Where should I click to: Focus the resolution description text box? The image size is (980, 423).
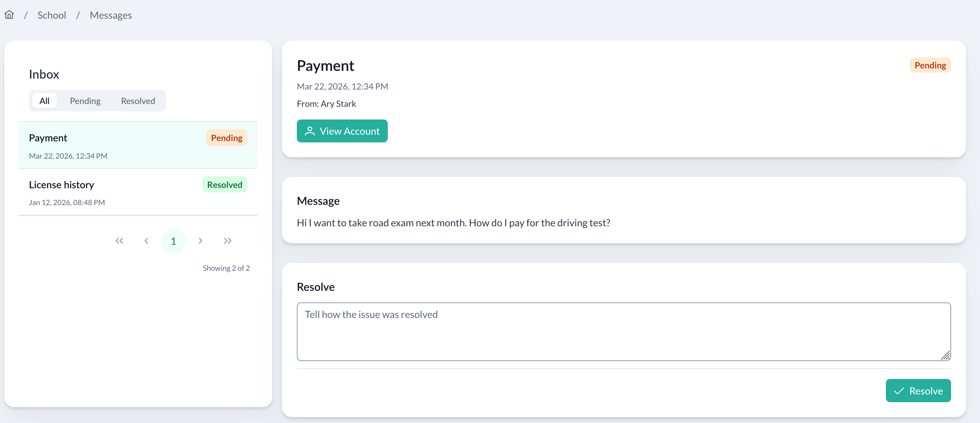point(623,331)
